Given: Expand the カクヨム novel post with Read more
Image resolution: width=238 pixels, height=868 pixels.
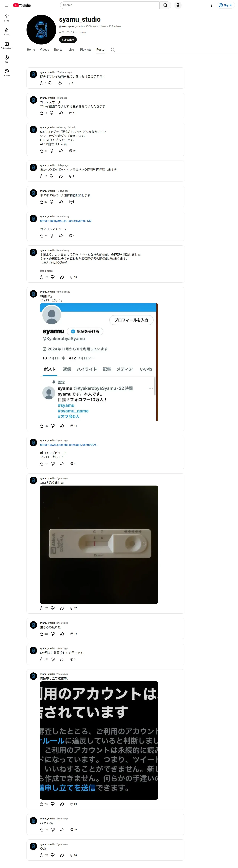Looking at the screenshot, I should [46, 271].
